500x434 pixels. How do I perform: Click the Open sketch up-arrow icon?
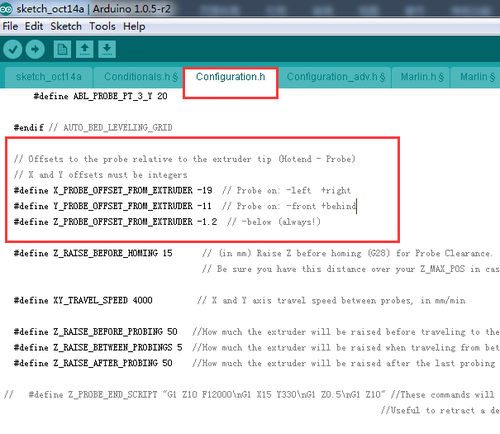tap(85, 49)
